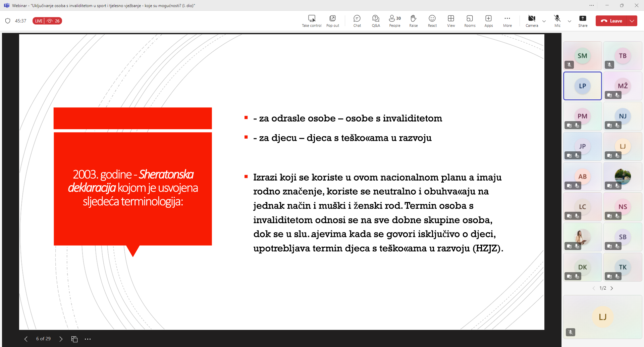Select participant tile AB
The height and width of the screenshot is (347, 644).
point(583,177)
